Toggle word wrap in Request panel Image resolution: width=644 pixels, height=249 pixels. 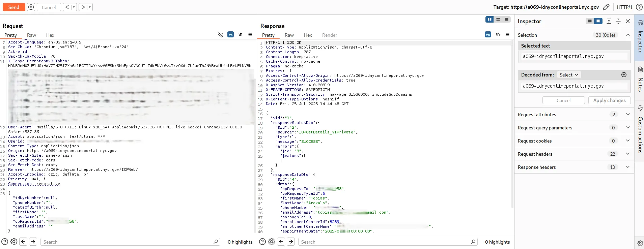coord(230,34)
